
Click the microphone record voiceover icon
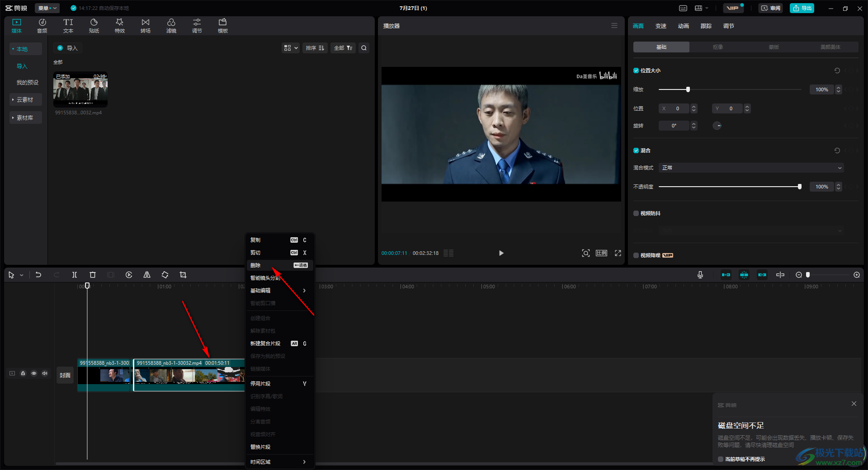pyautogui.click(x=700, y=275)
